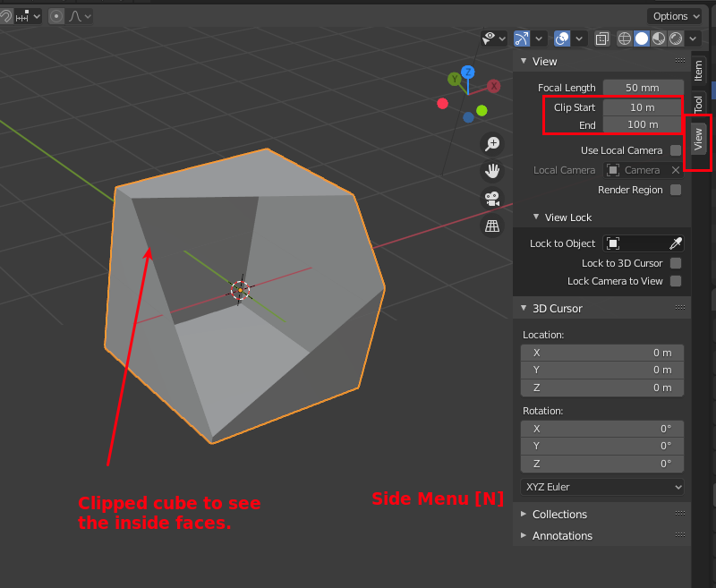Switch to the Item sidebar tab

point(698,71)
